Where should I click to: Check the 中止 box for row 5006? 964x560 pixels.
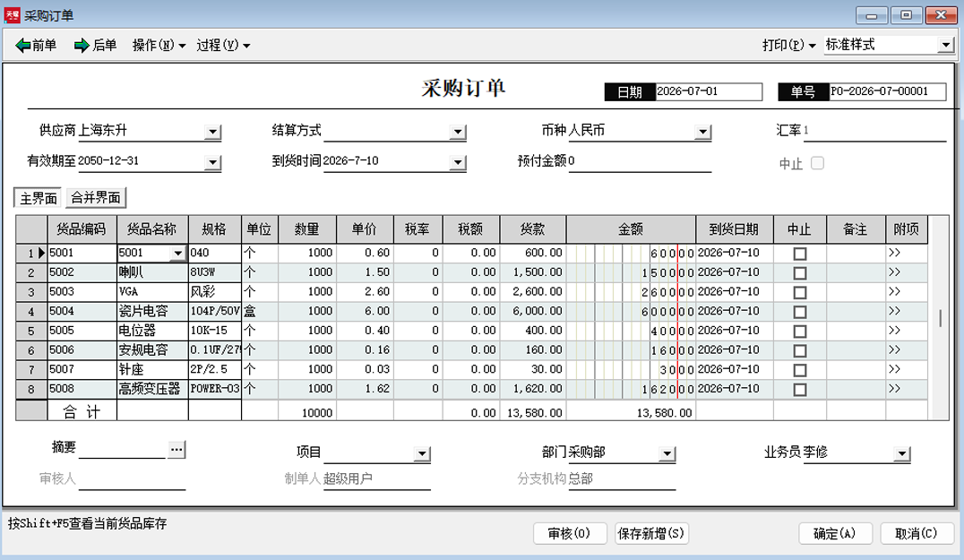point(800,350)
